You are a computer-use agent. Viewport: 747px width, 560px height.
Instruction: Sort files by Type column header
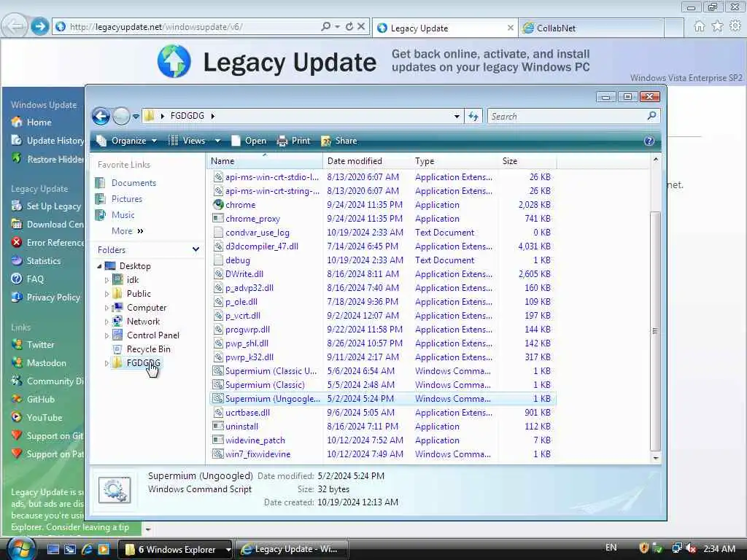pyautogui.click(x=454, y=161)
